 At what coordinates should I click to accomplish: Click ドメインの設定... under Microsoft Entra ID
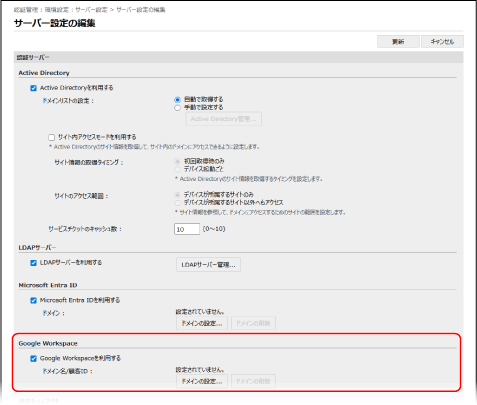pos(202,323)
